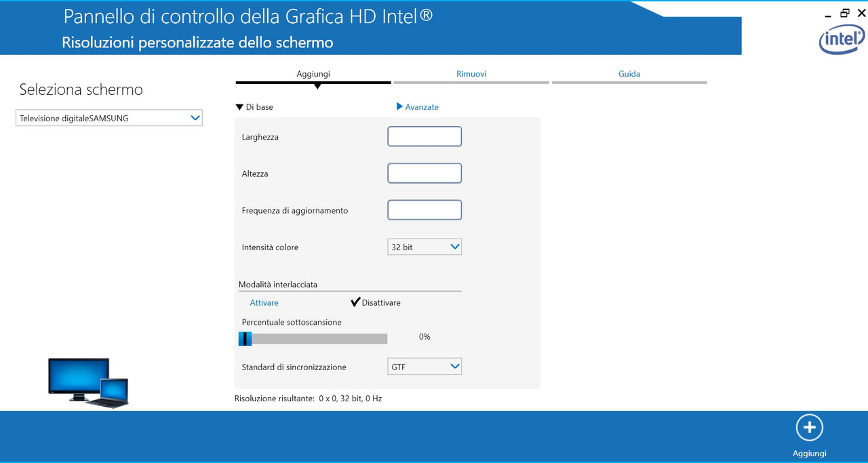Click the Intel logo icon
Screen dimensions: 868x463
click(x=842, y=40)
